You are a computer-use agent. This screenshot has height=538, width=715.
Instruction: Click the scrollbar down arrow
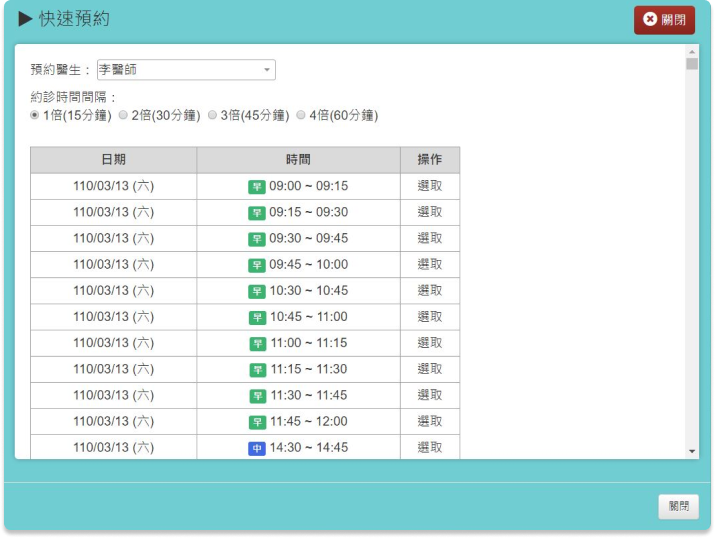click(x=692, y=452)
